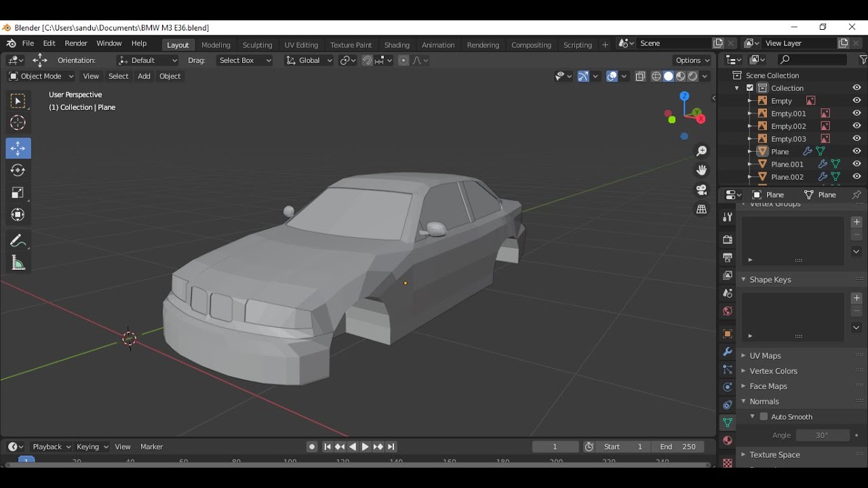
Task: Toggle Collection checkbox in outliner
Action: tap(750, 88)
